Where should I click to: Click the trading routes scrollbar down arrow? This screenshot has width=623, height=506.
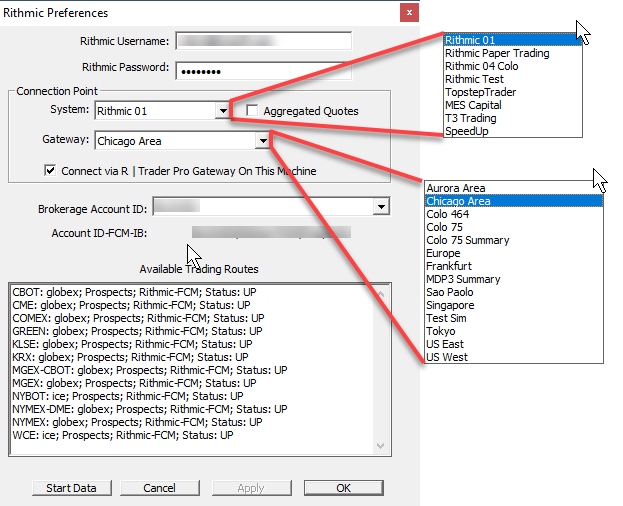click(x=379, y=447)
